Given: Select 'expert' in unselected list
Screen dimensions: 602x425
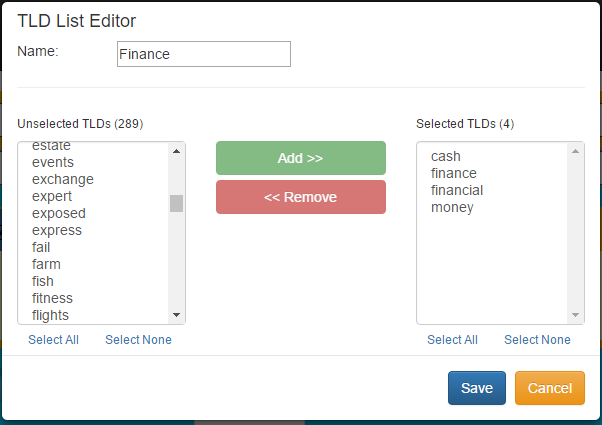Looking at the screenshot, I should tap(52, 197).
